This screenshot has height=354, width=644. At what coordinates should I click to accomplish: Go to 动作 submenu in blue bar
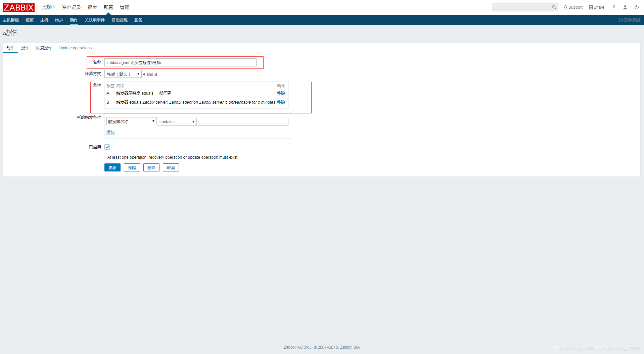click(x=74, y=20)
